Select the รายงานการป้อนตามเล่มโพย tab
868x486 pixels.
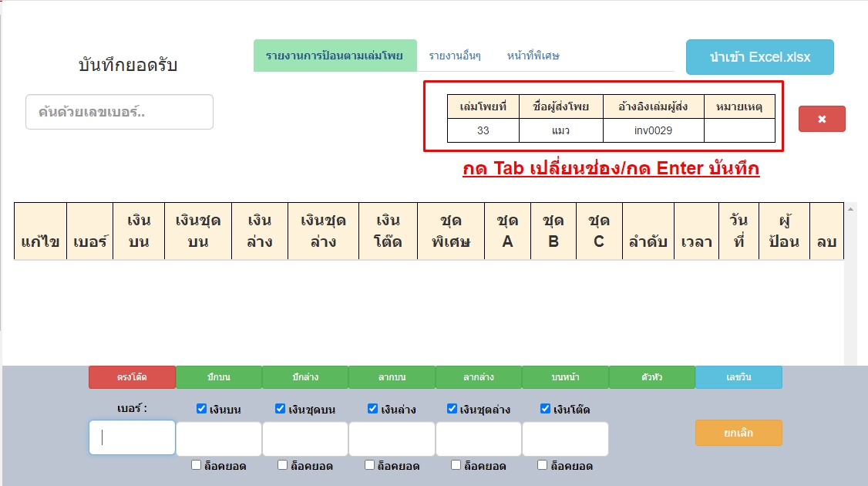click(335, 56)
